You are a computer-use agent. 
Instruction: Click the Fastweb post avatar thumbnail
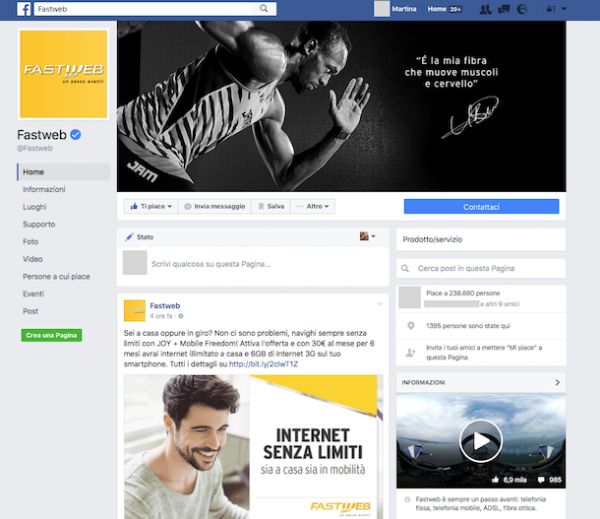click(135, 310)
